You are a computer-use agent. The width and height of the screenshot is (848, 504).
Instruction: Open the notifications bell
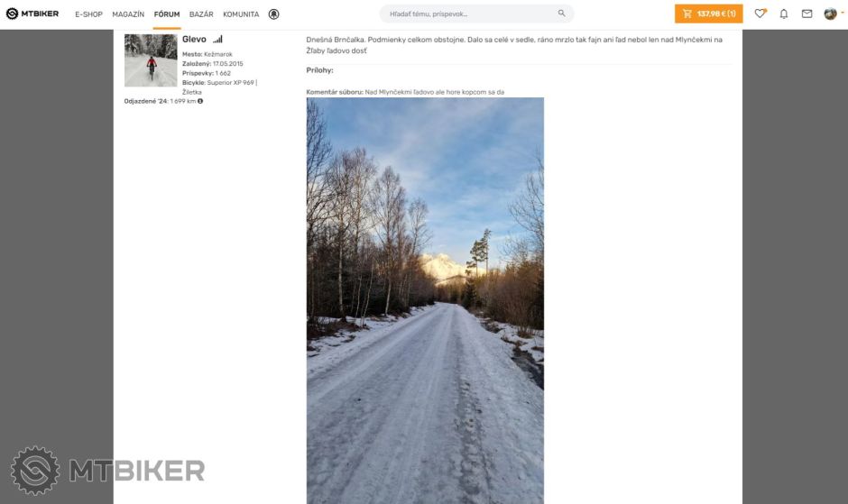tap(784, 14)
